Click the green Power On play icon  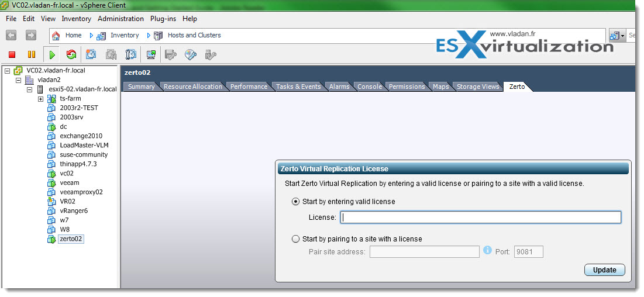click(52, 54)
